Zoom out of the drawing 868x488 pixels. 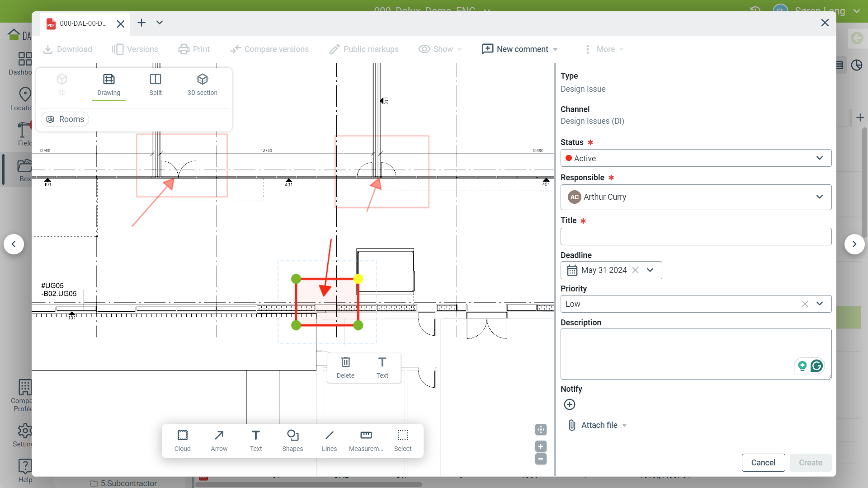pos(541,459)
